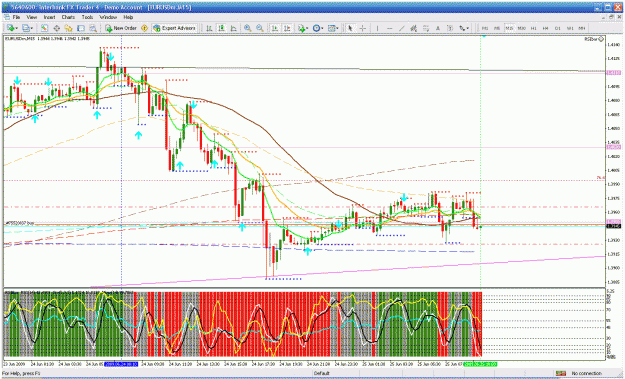Image resolution: width=625 pixels, height=379 pixels.
Task: Click the No connection status
Action: (587, 373)
